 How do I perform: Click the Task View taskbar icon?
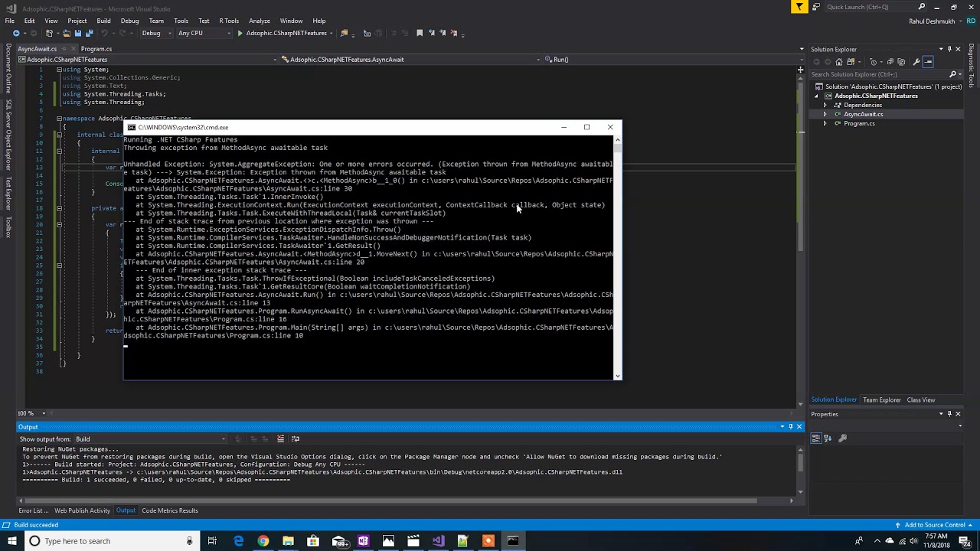(213, 541)
